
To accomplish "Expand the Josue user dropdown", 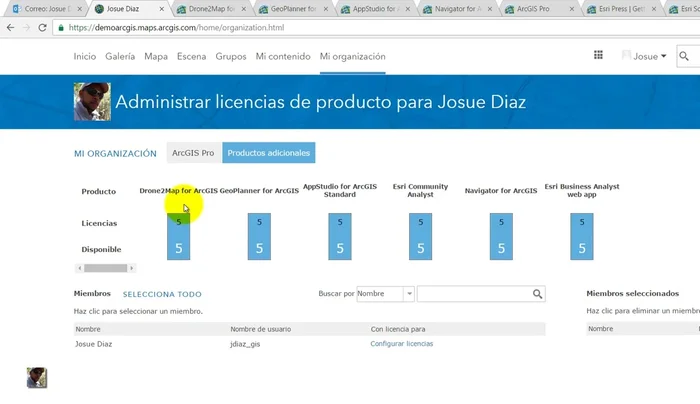I will pos(645,56).
